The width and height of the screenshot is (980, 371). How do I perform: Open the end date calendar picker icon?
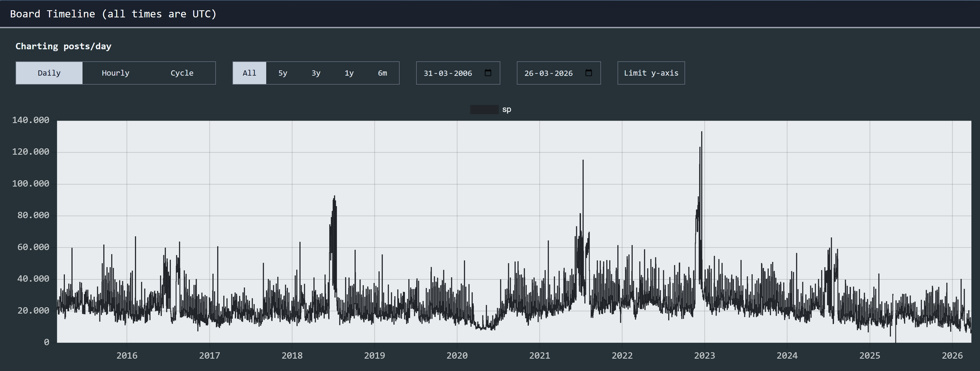(x=589, y=73)
